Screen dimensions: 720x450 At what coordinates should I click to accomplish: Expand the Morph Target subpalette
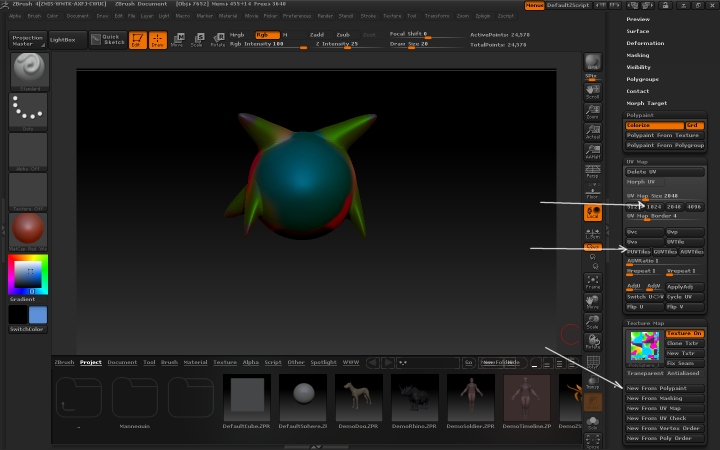pos(646,103)
